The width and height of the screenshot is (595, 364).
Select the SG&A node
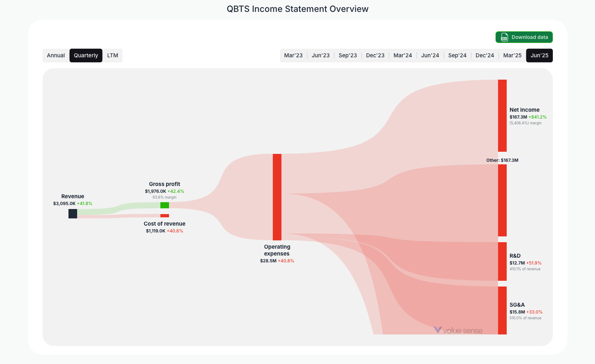[502, 310]
